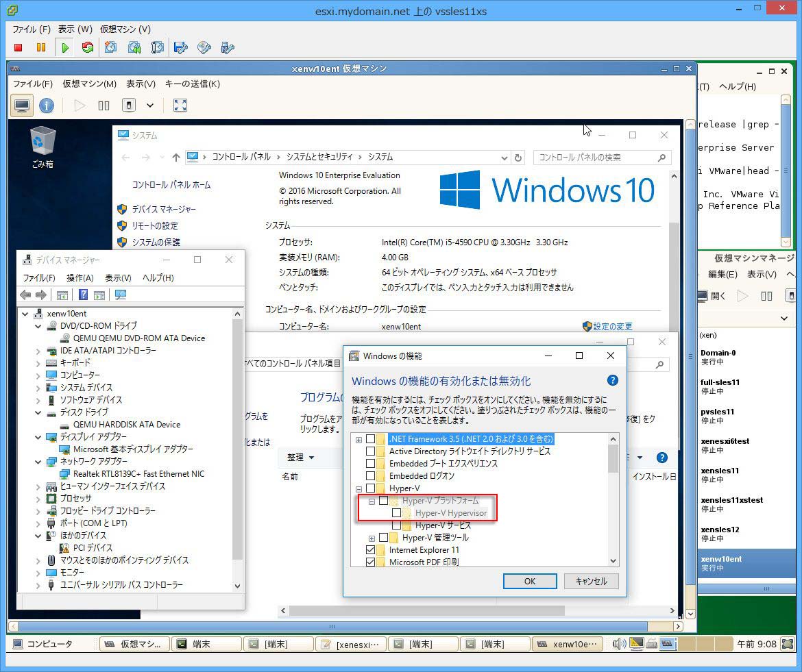Expand the プロセッサ device category
Screen dimensions: 802x672
38,498
